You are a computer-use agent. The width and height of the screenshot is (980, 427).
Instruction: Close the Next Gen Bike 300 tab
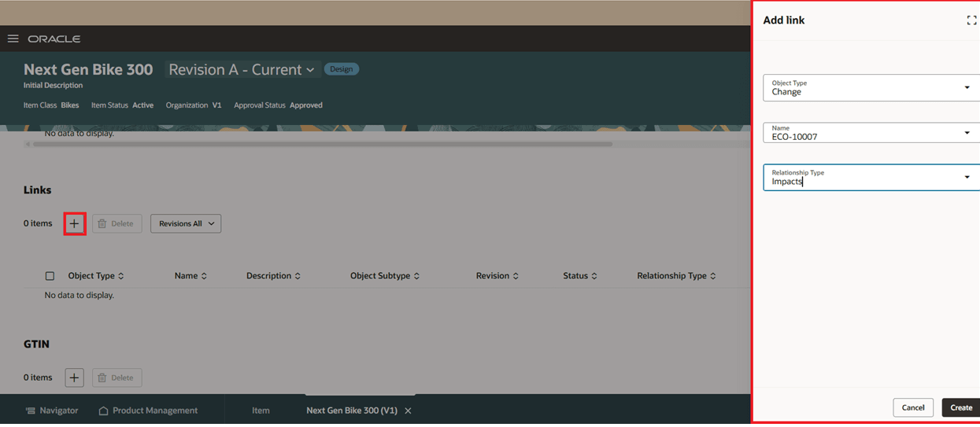tap(408, 410)
